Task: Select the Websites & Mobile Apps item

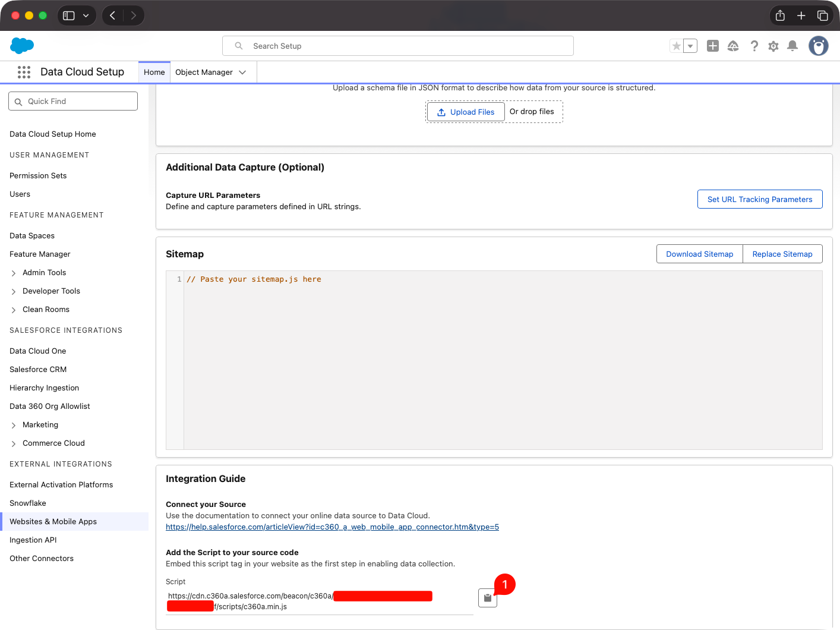Action: pos(53,521)
